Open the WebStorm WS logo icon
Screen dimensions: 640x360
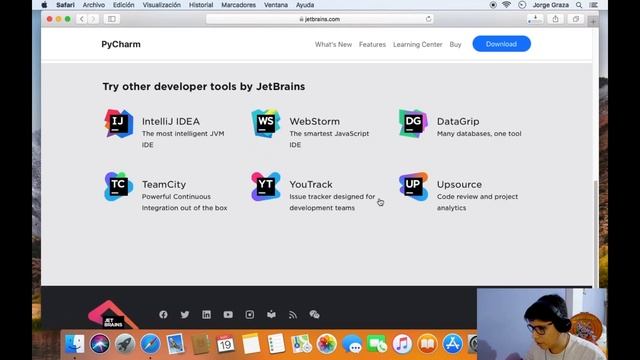266,123
